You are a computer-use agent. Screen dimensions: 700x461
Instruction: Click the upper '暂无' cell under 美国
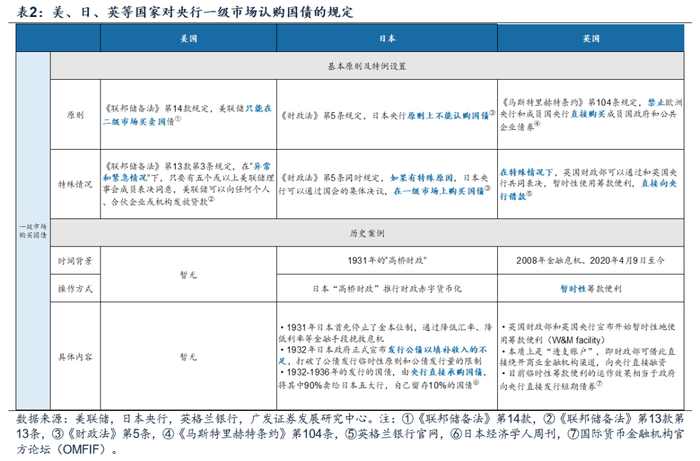coord(188,274)
